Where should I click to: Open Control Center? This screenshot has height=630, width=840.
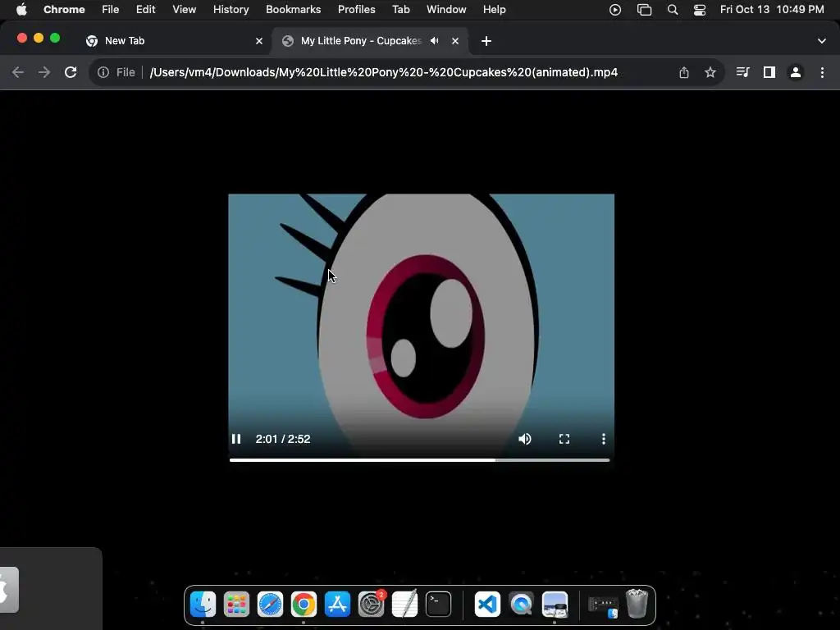(x=700, y=10)
